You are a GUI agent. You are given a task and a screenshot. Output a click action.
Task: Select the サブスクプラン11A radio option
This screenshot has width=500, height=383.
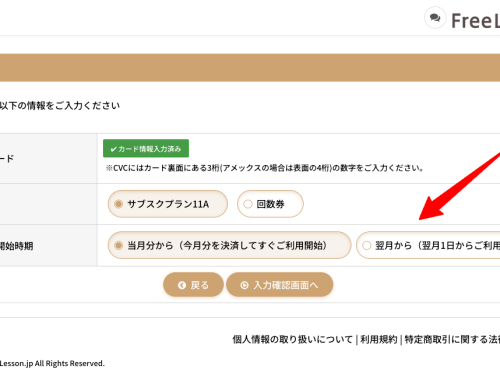(x=168, y=204)
